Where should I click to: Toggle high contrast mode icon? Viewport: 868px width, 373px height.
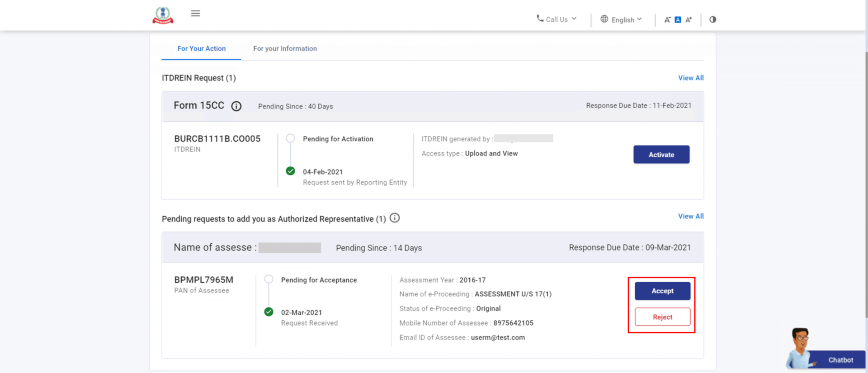(x=712, y=19)
